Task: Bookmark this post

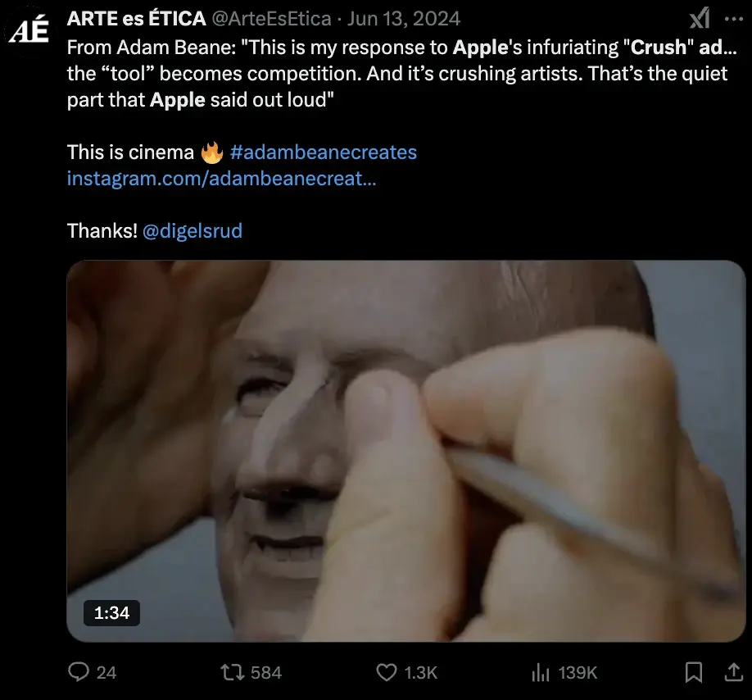Action: [693, 672]
